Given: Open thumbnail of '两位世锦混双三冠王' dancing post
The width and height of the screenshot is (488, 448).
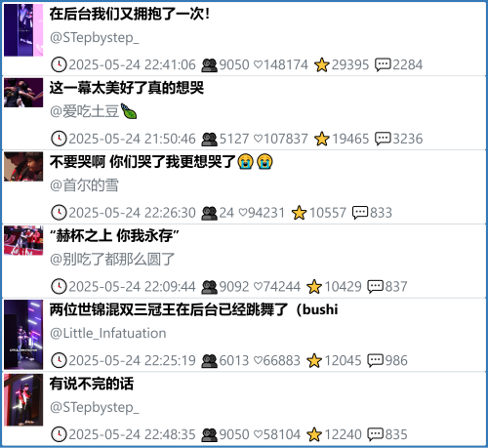Looking at the screenshot, I should click(23, 335).
